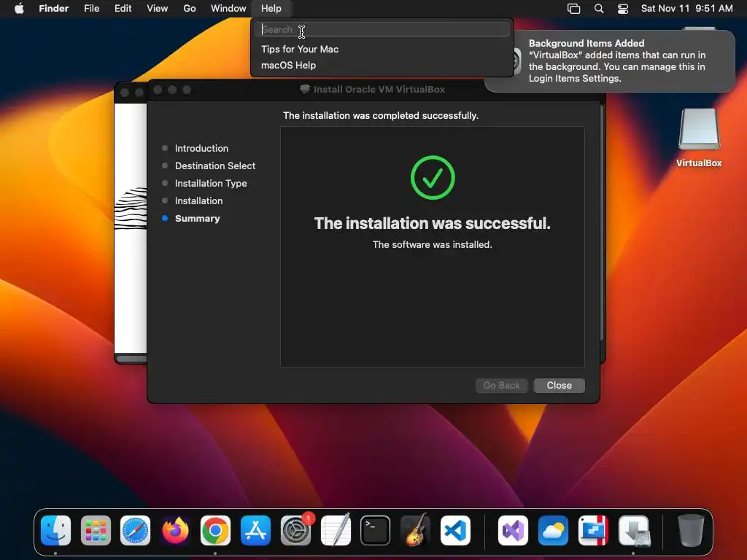The width and height of the screenshot is (747, 560).
Task: Open GarageBand guitar icon in Dock
Action: pos(415,530)
